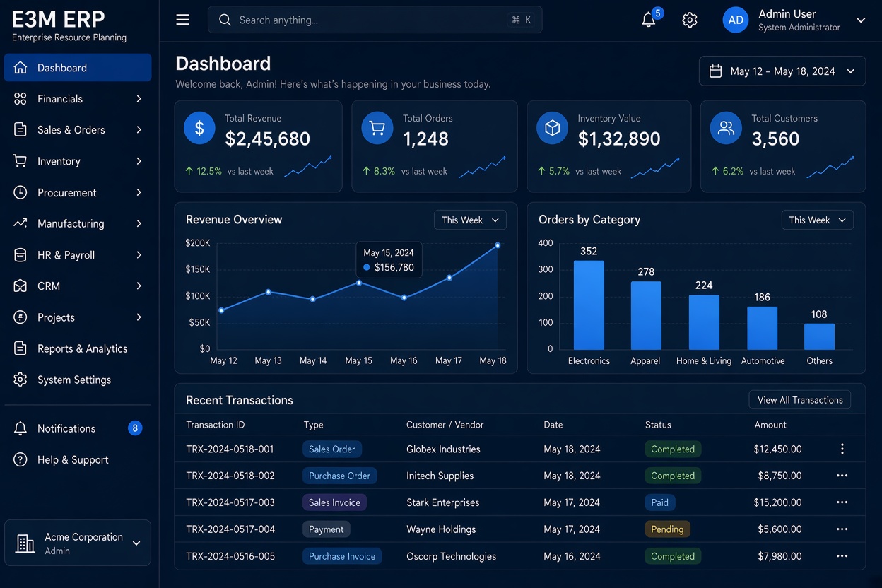The image size is (882, 588).
Task: Open the May 12 – May 18 date range picker
Action: point(782,71)
